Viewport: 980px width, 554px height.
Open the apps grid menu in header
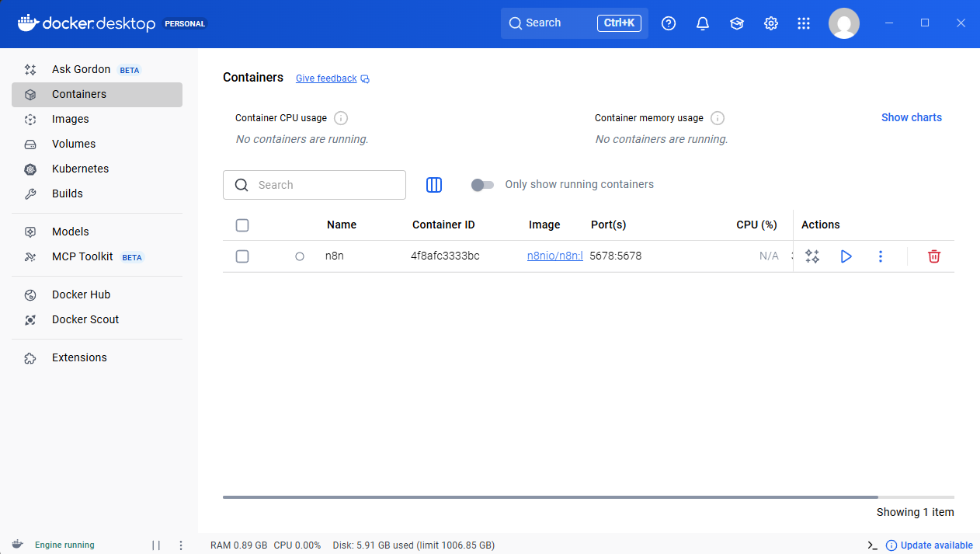pos(804,23)
